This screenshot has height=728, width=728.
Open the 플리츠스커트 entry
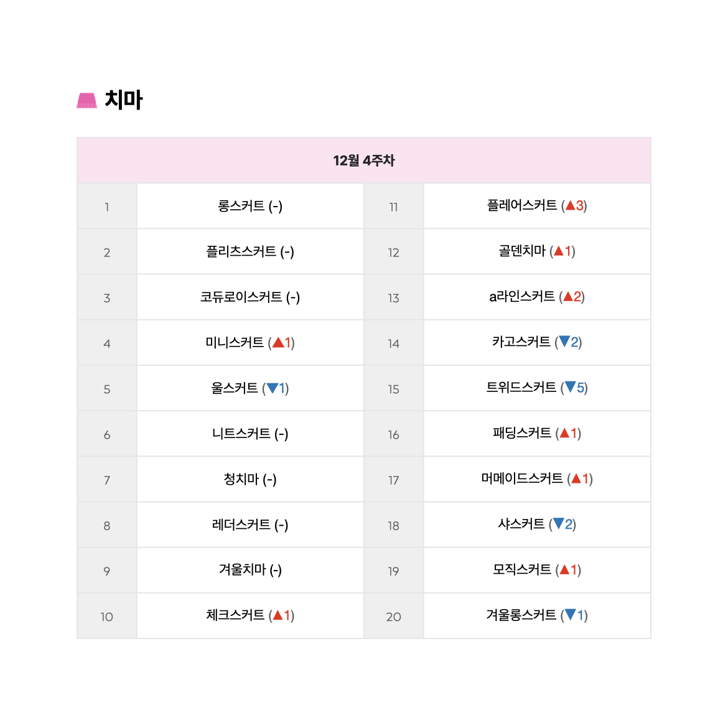(241, 251)
